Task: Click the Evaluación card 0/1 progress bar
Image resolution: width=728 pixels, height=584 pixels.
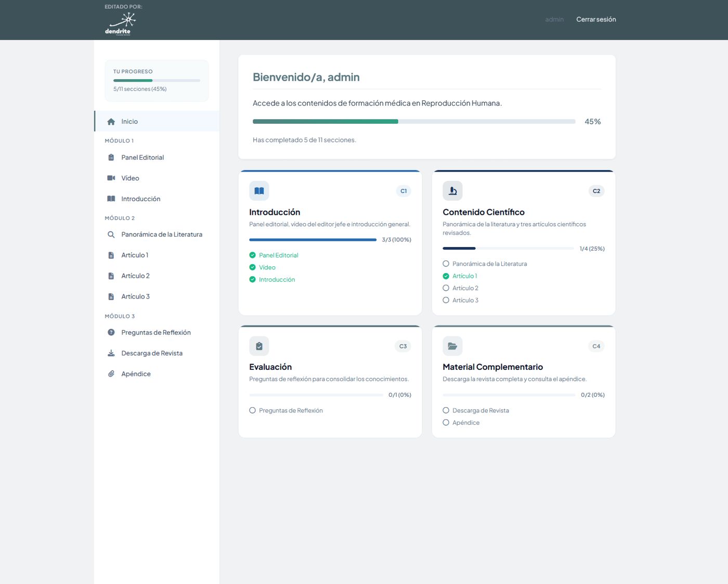Action: coord(316,395)
